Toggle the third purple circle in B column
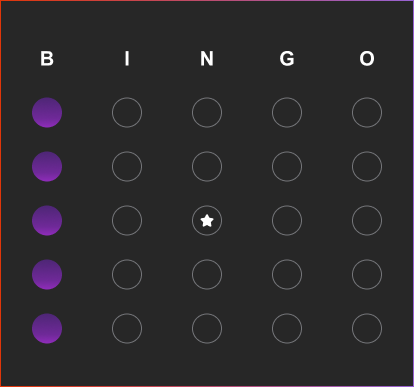Screen dimensions: 414x387 [x=47, y=221]
